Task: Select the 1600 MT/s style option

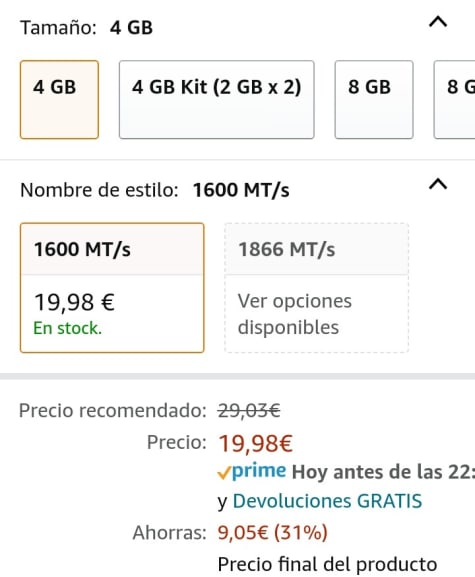Action: [x=112, y=288]
